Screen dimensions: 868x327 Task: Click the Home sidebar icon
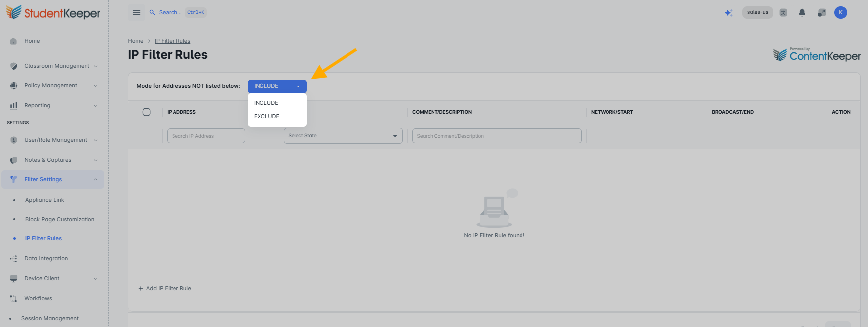pos(13,41)
